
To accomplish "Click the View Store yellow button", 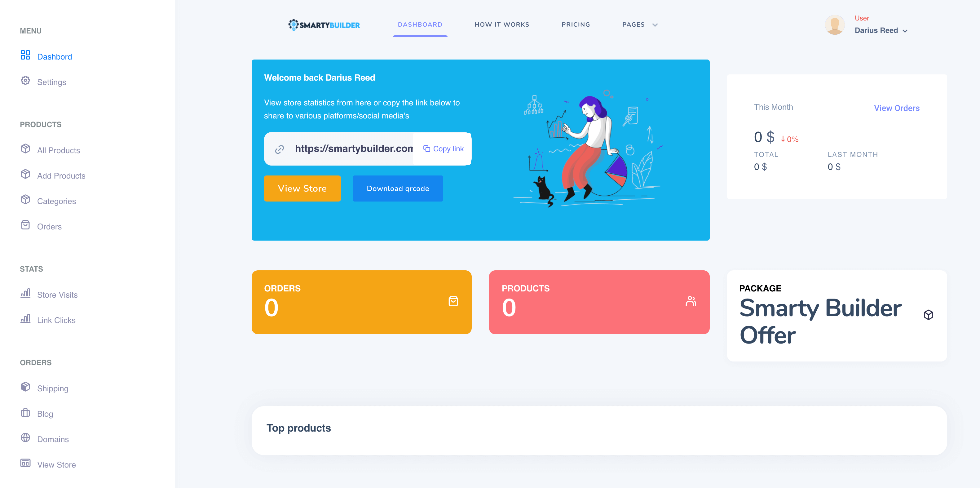I will coord(302,188).
